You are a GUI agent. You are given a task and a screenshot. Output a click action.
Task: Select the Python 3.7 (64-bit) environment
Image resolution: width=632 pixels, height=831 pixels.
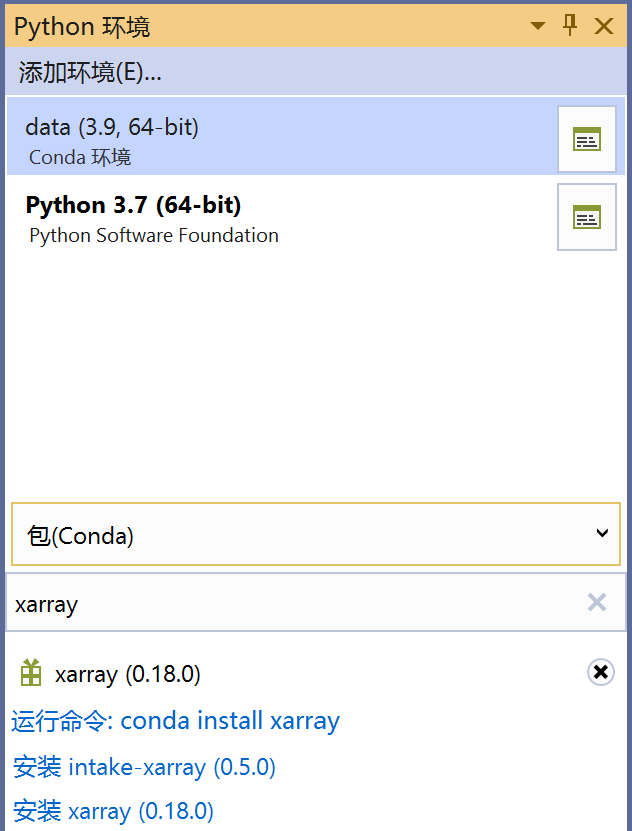point(281,217)
